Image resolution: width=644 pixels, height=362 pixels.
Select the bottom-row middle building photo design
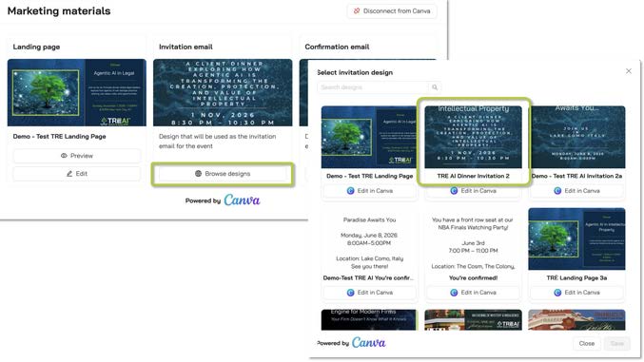coord(473,320)
